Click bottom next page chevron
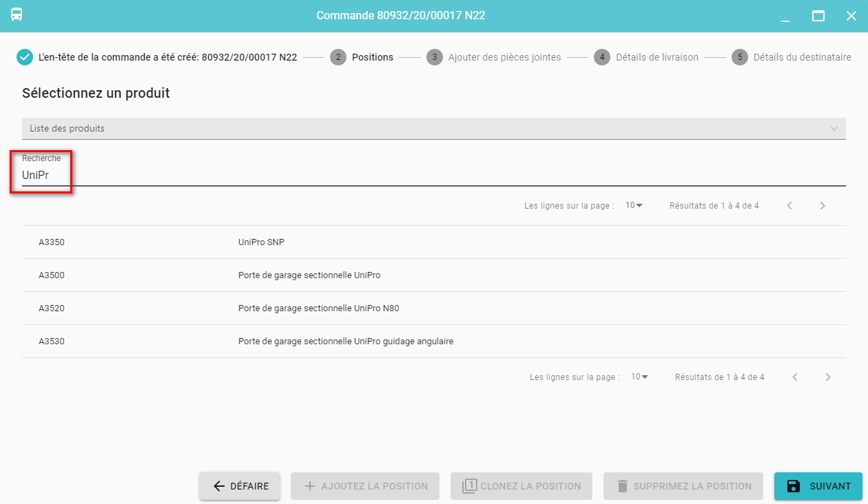868x504 pixels. (828, 377)
